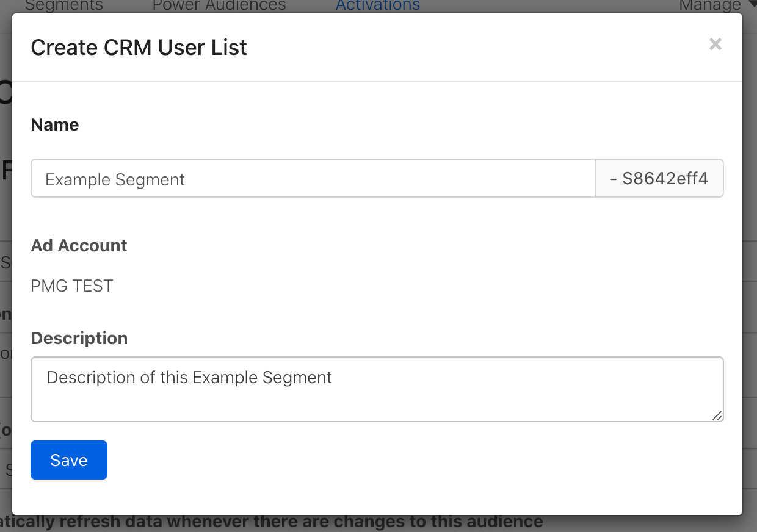Screen dimensions: 757x532
Task: Select the PMG TEST account text
Action: [72, 286]
